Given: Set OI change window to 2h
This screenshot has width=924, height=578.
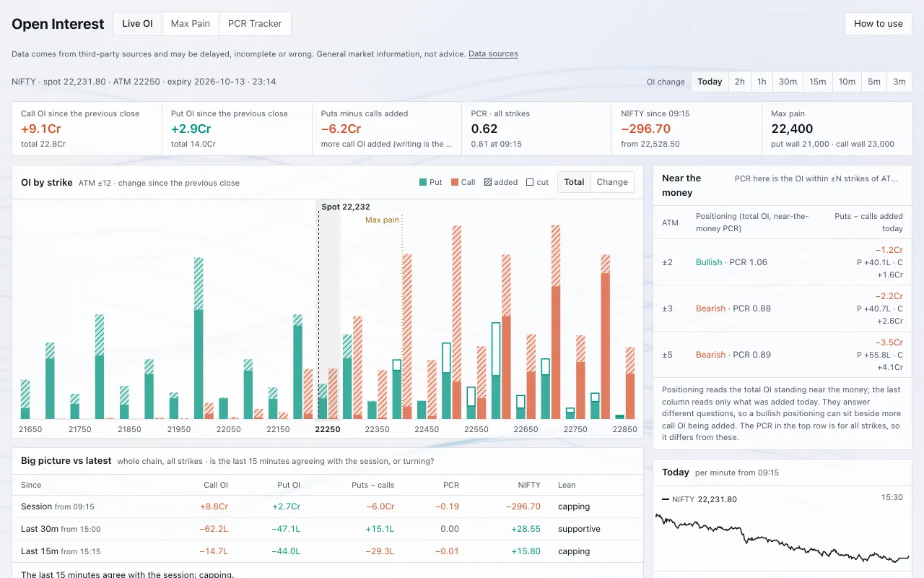Looking at the screenshot, I should click(740, 82).
